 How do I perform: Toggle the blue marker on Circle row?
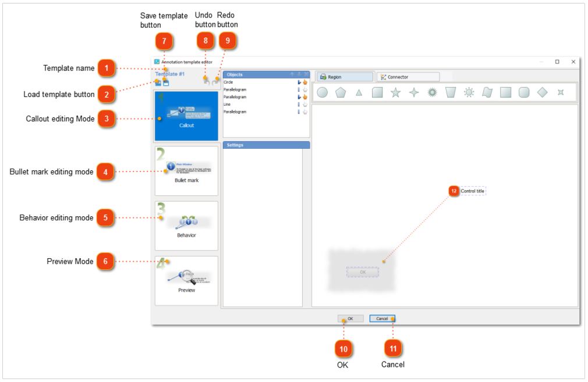(299, 82)
